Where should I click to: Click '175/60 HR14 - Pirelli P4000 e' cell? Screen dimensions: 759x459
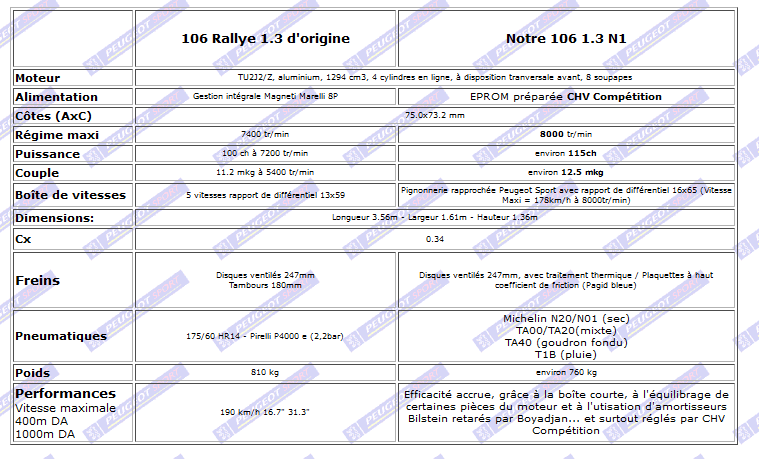[x=265, y=336]
